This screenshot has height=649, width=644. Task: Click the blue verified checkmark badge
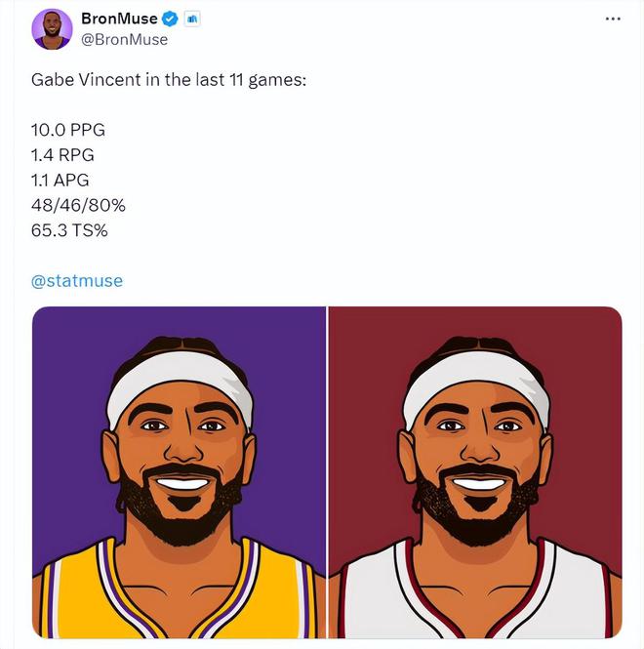pos(170,19)
